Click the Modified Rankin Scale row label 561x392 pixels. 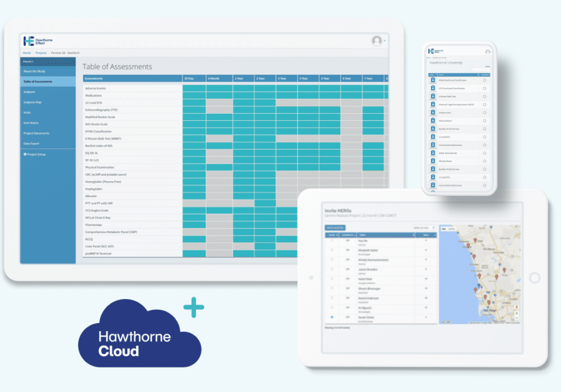100,117
